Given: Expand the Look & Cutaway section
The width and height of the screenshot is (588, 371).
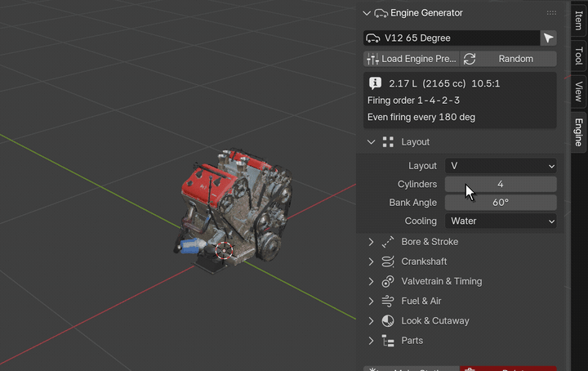Looking at the screenshot, I should point(371,321).
